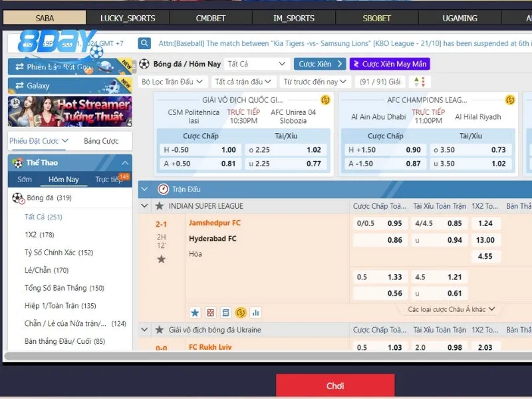Open the Hot Streamer Tướng Thuật banner
The image size is (532, 399).
pyautogui.click(x=70, y=112)
